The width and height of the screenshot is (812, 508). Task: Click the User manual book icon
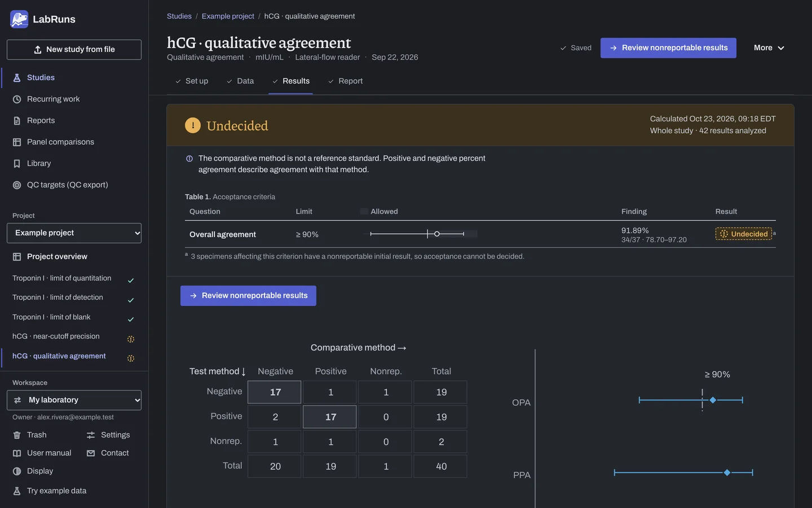point(17,453)
